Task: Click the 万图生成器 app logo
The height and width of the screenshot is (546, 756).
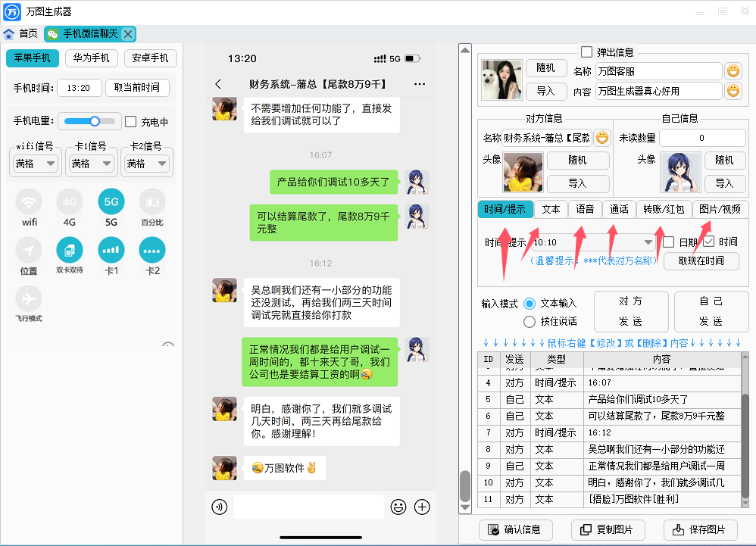Action: pos(12,12)
